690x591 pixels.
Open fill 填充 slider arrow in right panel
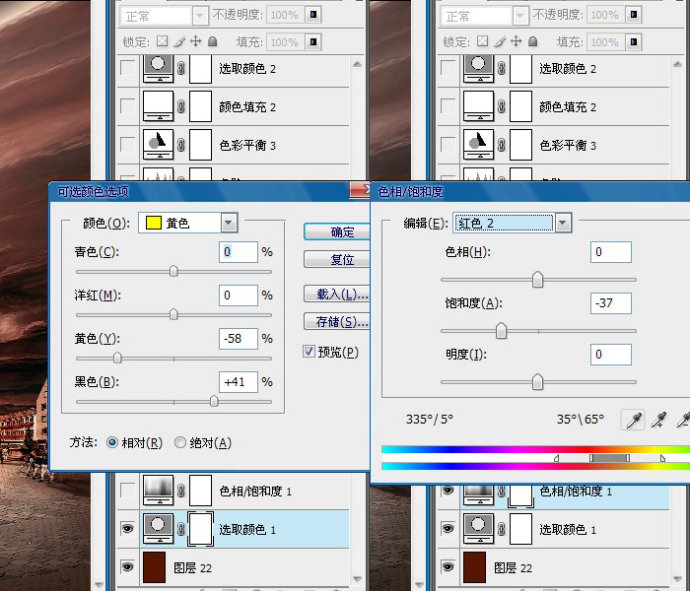click(634, 42)
